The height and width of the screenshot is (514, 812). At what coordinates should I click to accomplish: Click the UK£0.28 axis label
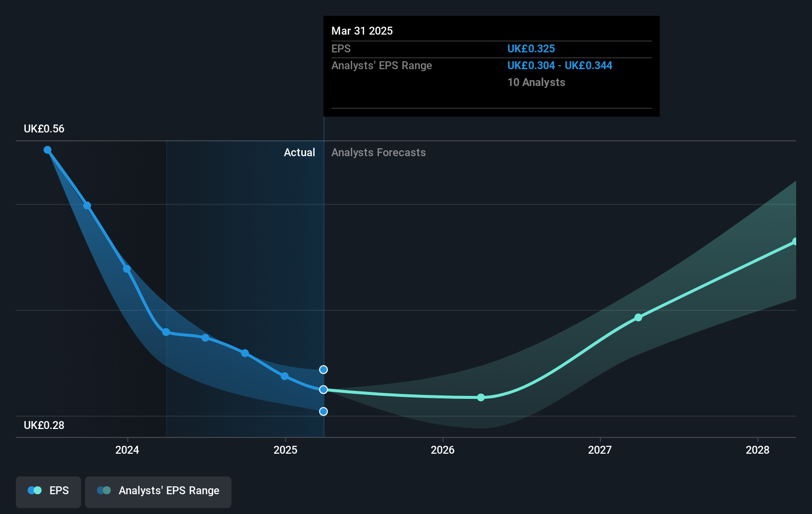pyautogui.click(x=44, y=425)
